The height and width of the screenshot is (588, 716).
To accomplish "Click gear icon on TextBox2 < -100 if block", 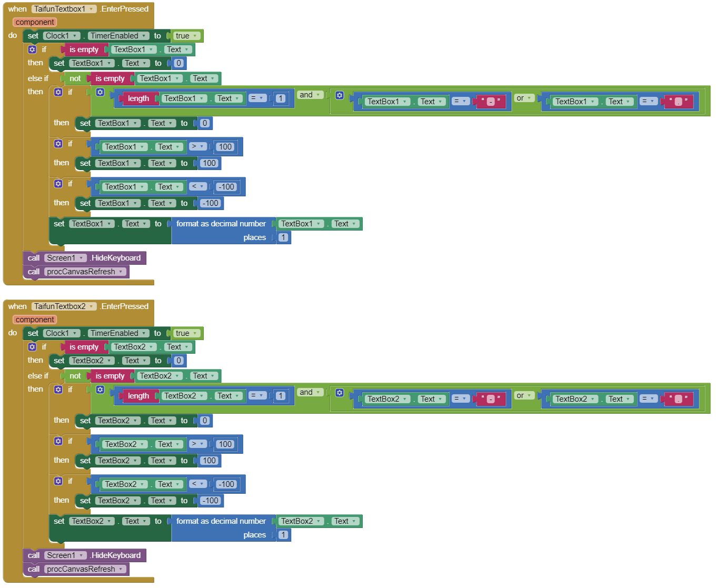I will tap(58, 481).
